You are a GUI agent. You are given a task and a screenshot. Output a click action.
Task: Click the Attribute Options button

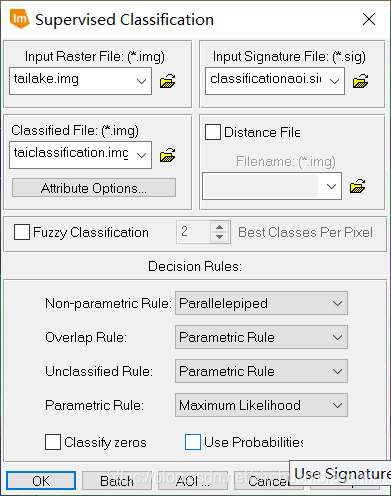click(94, 188)
